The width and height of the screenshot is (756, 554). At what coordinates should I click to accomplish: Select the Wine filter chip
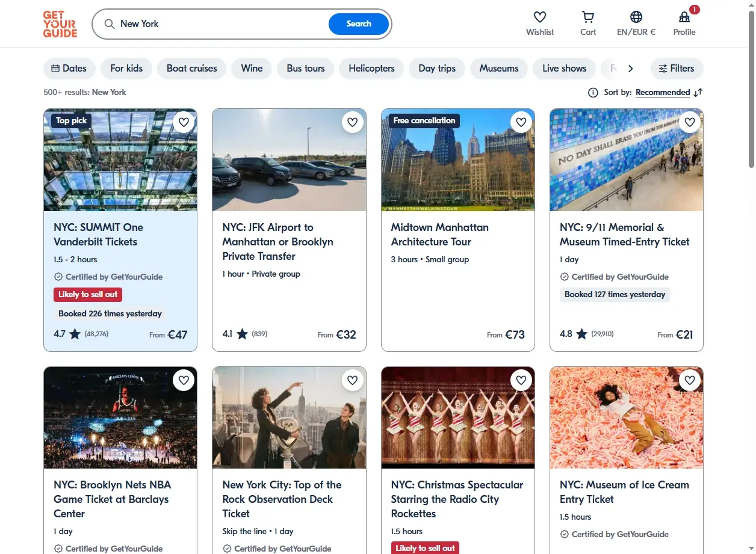[252, 69]
